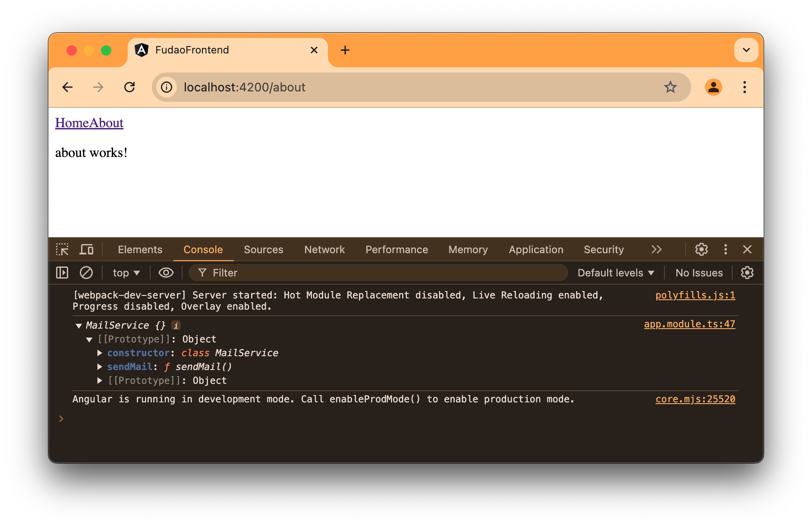
Task: Open the customize DevTools three-dot menu
Action: point(725,249)
